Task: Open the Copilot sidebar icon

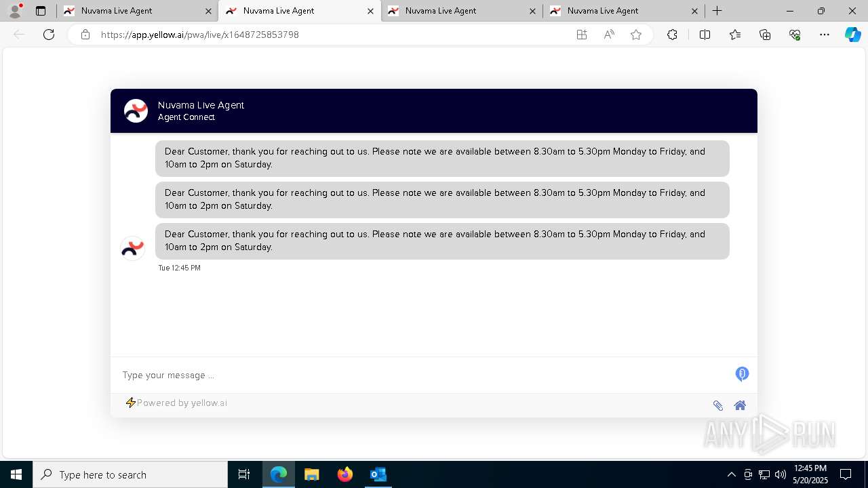Action: pyautogui.click(x=852, y=35)
